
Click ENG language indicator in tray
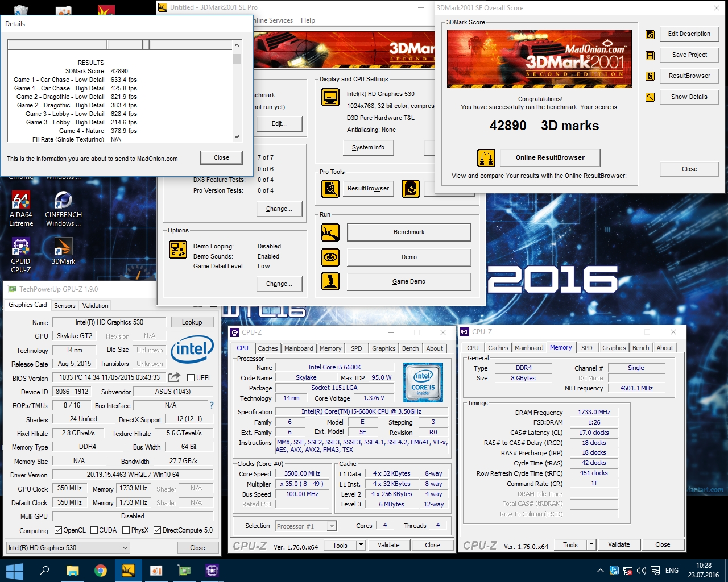[x=672, y=571]
